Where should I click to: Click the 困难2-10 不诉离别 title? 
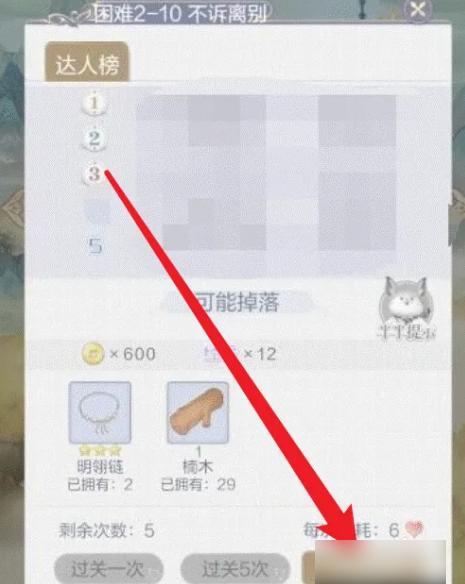click(180, 14)
